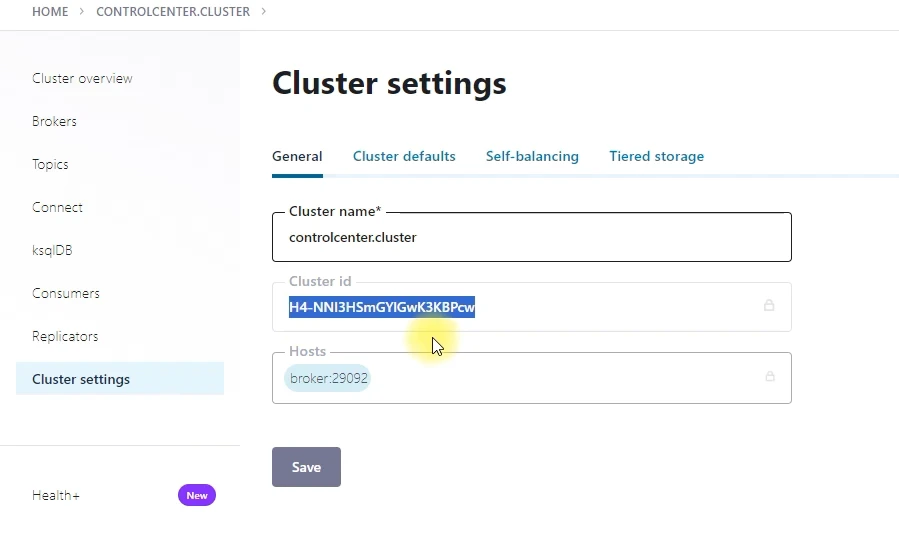This screenshot has width=899, height=547.
Task: Open the ksqlDB section
Action: 52,251
